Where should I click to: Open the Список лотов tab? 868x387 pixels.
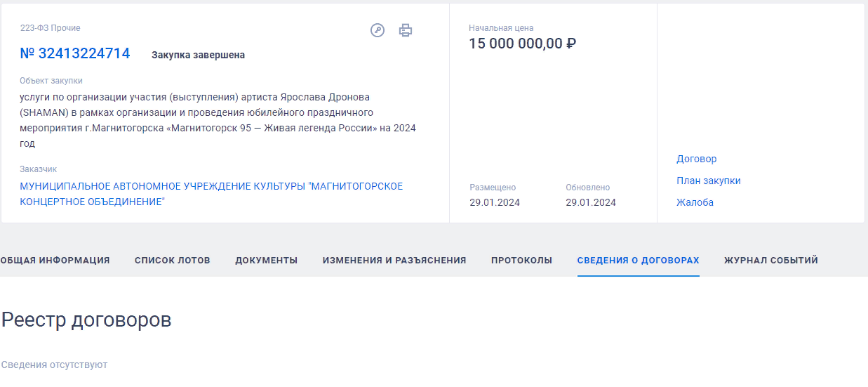pos(172,260)
